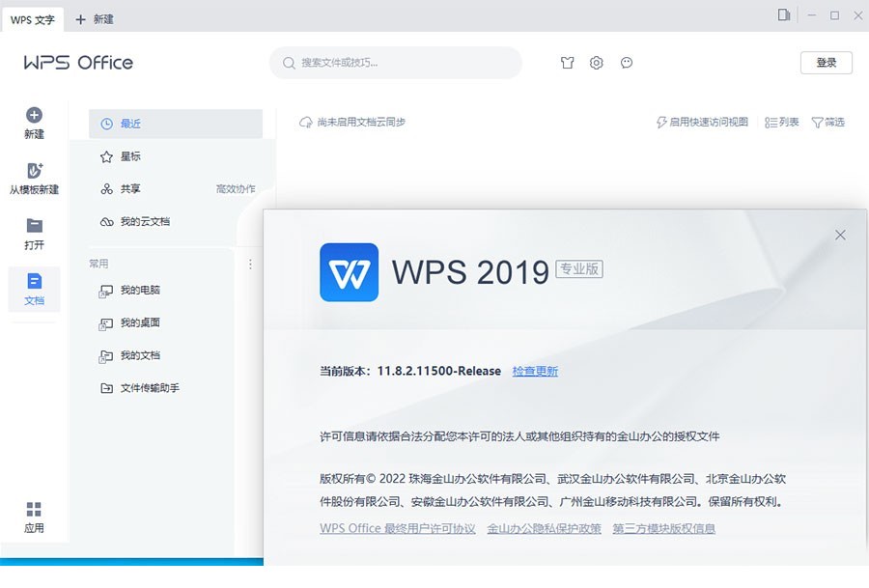
Task: Click the feedback chat bubble icon
Action: [627, 63]
